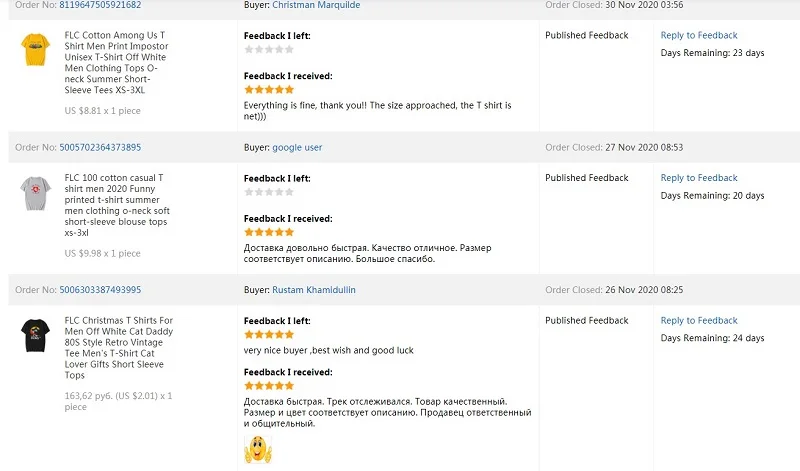Reply to feedback on funny printed shirt order

click(x=699, y=178)
